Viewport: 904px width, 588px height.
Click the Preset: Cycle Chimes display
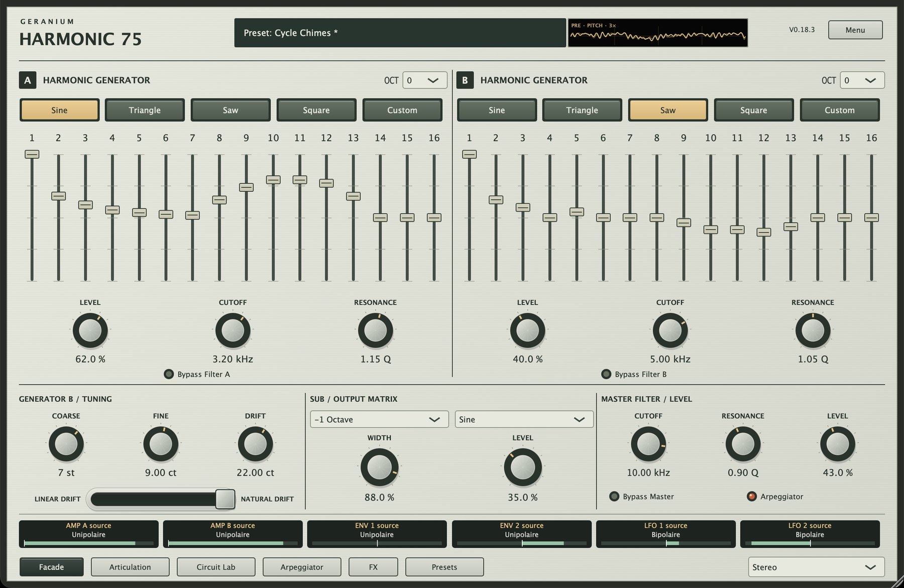coord(400,33)
